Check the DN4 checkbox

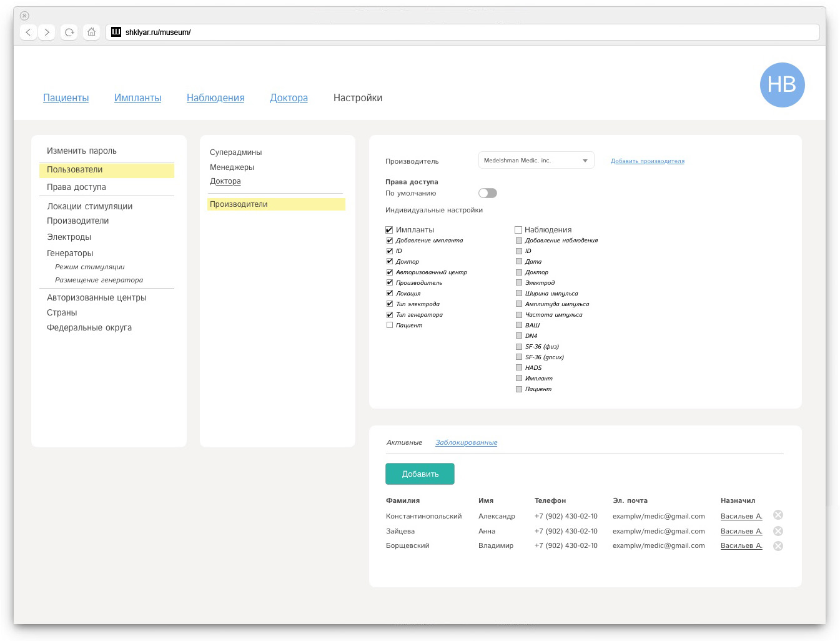[519, 336]
